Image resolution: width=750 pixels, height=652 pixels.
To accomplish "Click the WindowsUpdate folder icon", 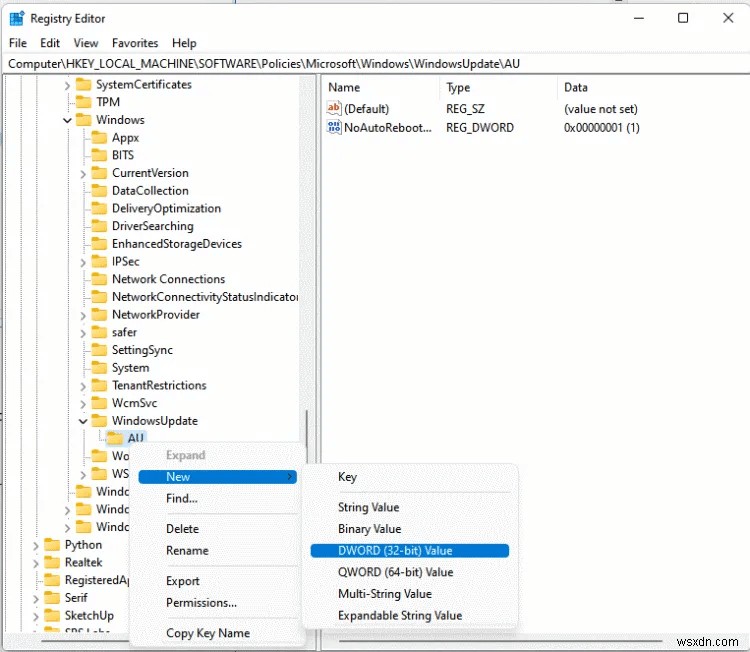I will 99,420.
